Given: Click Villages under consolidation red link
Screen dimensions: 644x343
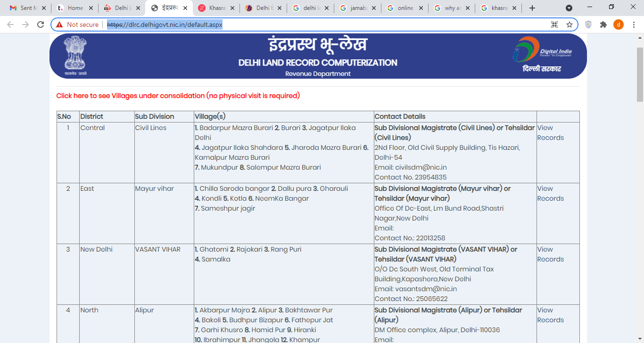Looking at the screenshot, I should pos(178,96).
